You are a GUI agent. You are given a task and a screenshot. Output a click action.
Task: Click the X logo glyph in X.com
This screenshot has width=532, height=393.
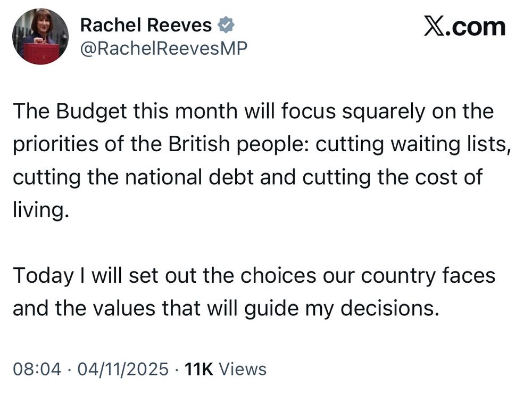point(435,26)
